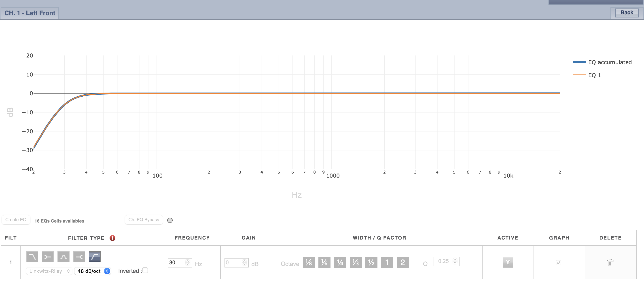Set octave width to 1/3
This screenshot has width=644, height=297.
[356, 262]
